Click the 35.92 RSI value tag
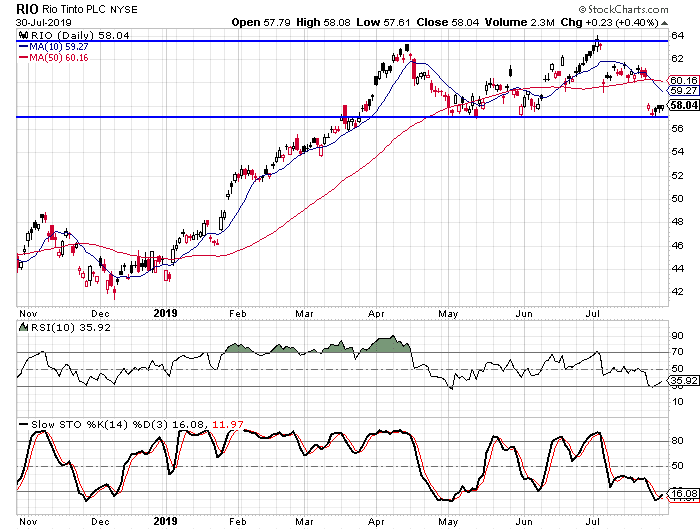Screen dimensions: 700x530 pyautogui.click(x=683, y=381)
